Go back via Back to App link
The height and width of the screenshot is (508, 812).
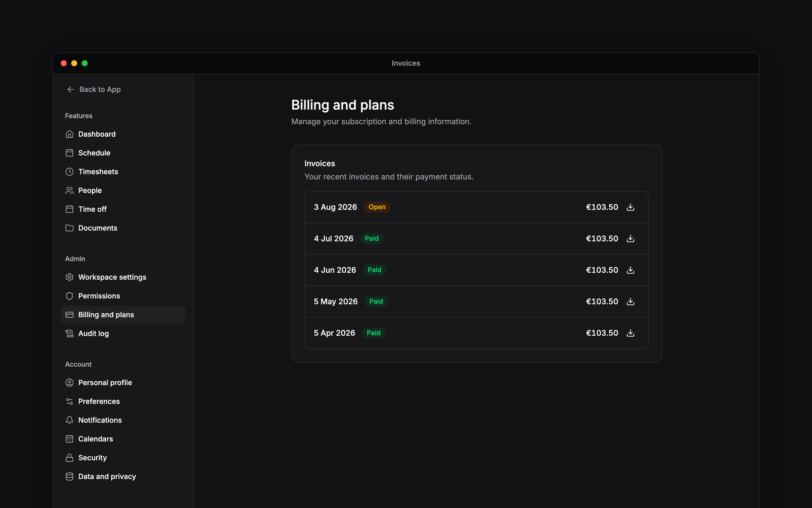coord(94,89)
